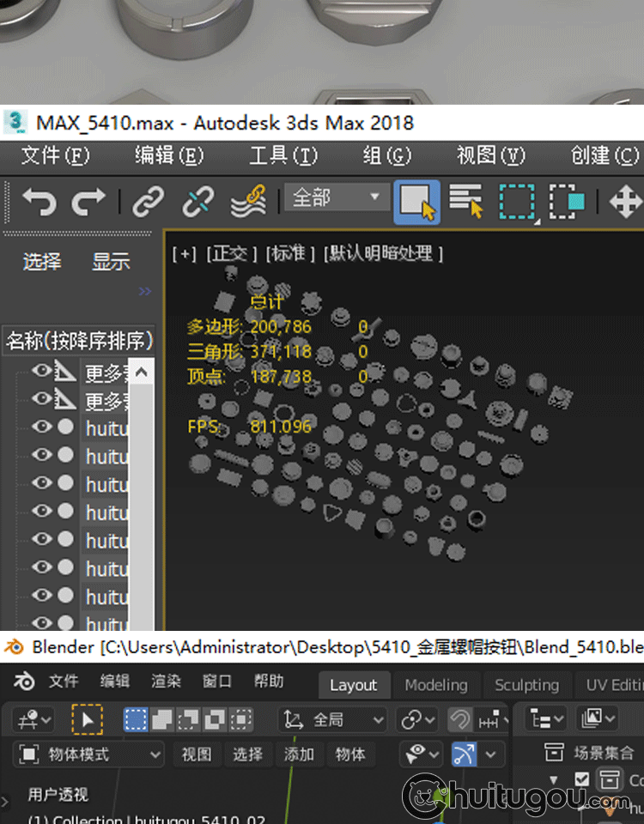Activate the Select and Link tool

(148, 202)
